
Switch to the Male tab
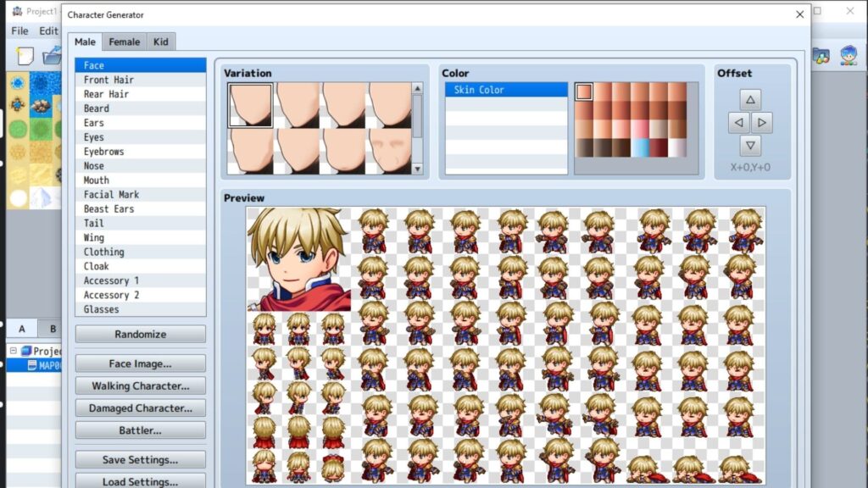pyautogui.click(x=85, y=42)
